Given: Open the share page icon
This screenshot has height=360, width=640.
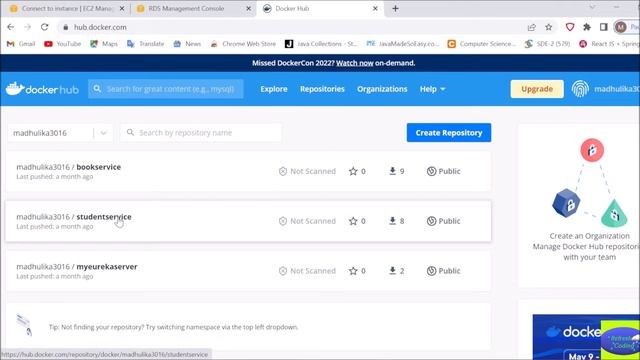Looking at the screenshot, I should (x=531, y=27).
